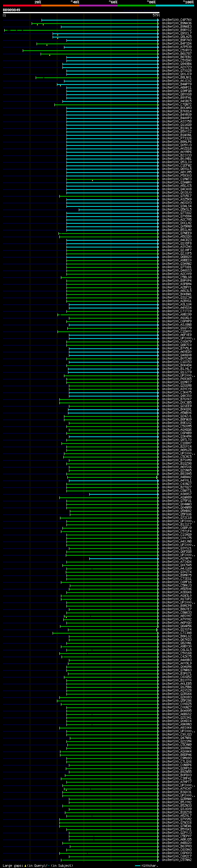Select the UniRef100_C5XRY3 label

176,50
